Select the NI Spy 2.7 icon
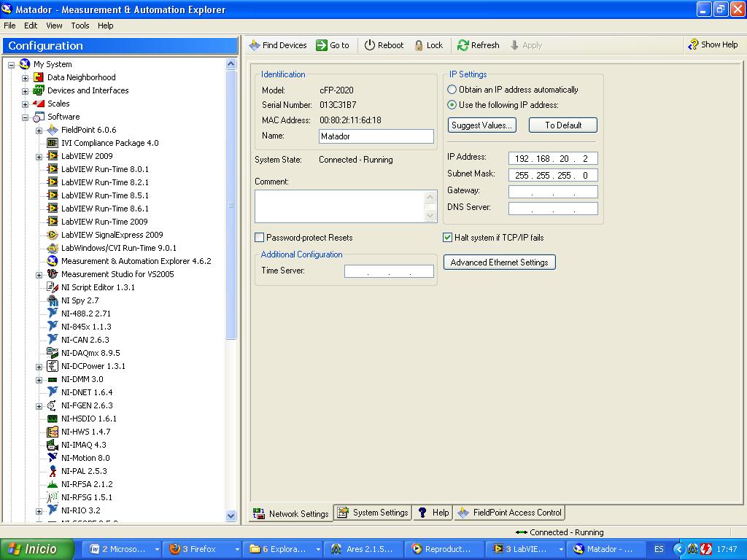Image resolution: width=747 pixels, height=560 pixels. click(x=53, y=300)
